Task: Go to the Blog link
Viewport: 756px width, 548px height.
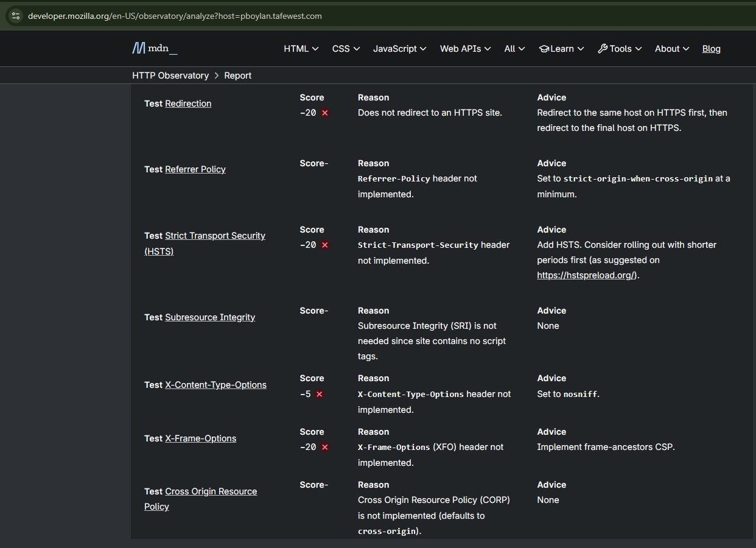Action: (711, 49)
